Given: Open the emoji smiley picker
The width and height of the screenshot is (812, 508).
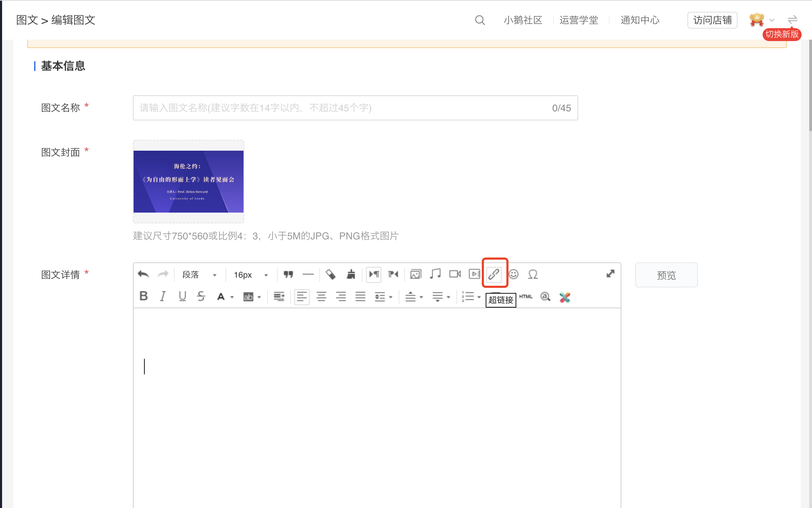Looking at the screenshot, I should (x=514, y=274).
